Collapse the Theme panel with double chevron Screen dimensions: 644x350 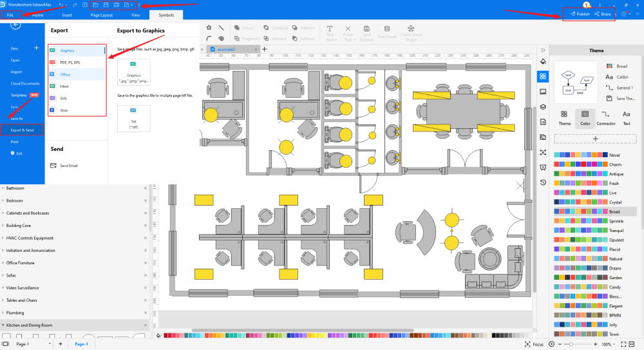(543, 50)
